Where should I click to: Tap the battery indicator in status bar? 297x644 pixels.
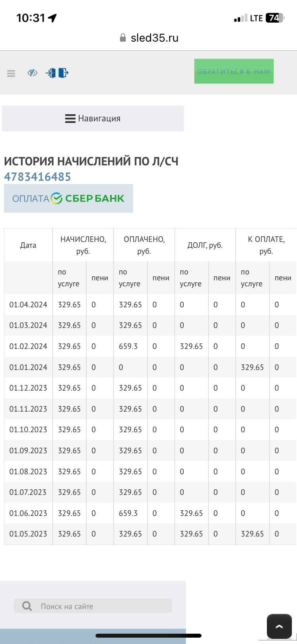pos(275,18)
